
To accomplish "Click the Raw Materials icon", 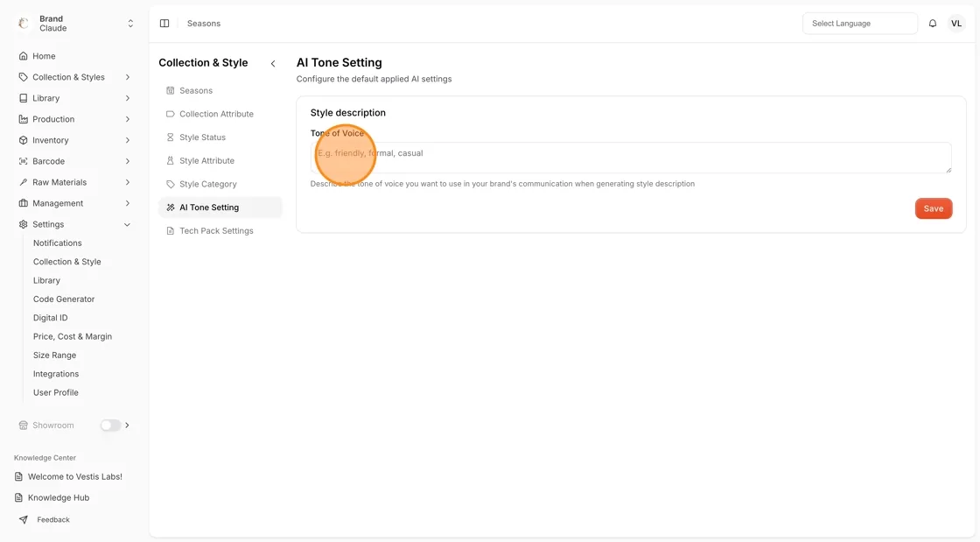I will coord(23,182).
